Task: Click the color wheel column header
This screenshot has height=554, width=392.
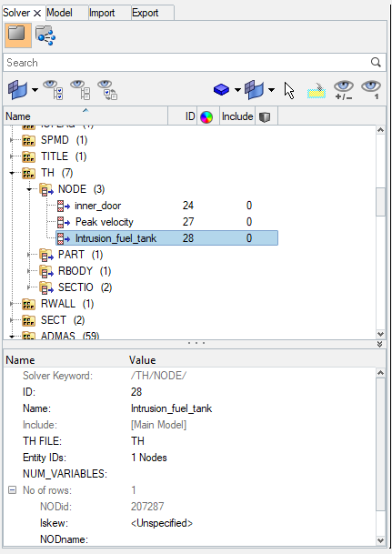Action: coord(206,117)
